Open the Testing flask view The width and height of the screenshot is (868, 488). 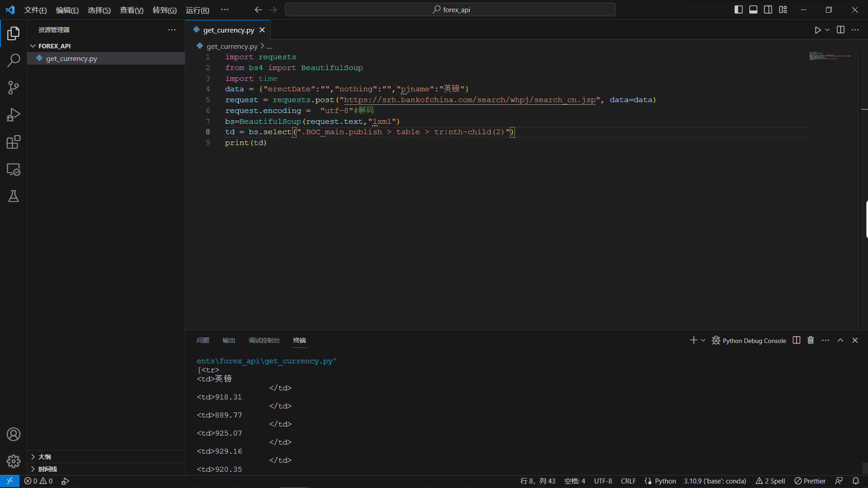click(14, 196)
